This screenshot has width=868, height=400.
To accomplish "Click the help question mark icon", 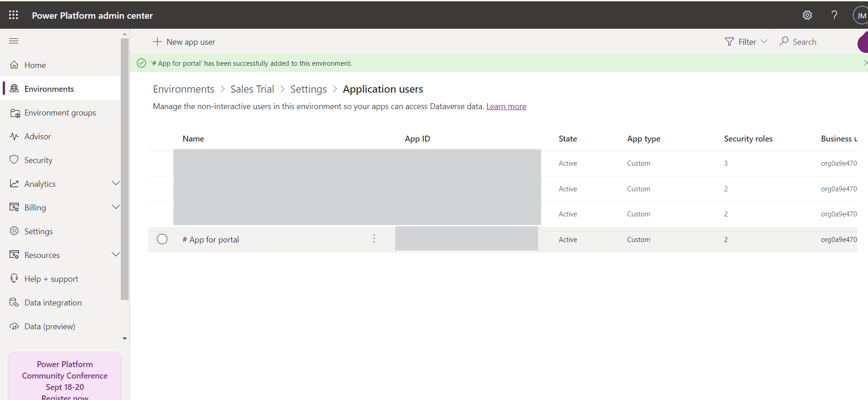I will [x=834, y=15].
